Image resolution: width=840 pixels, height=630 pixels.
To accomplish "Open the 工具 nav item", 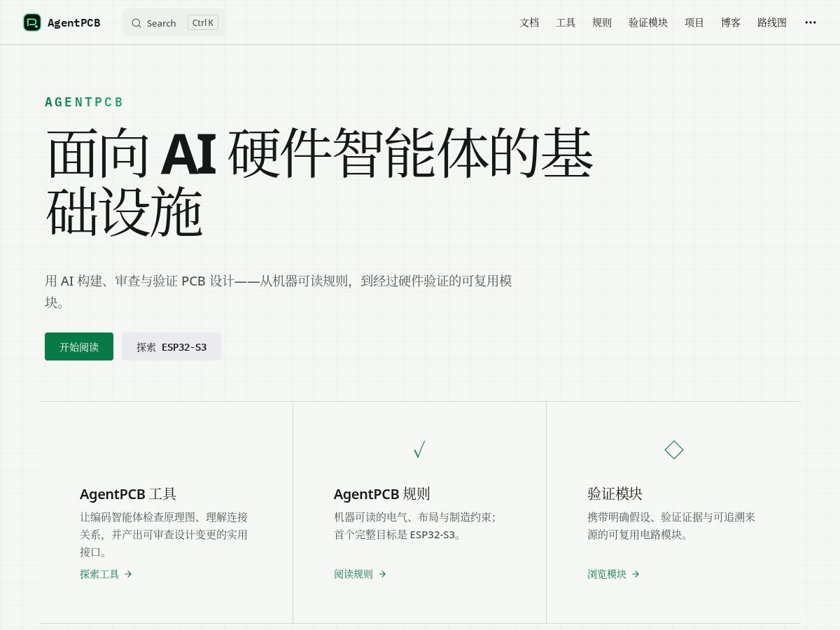I will (566, 22).
